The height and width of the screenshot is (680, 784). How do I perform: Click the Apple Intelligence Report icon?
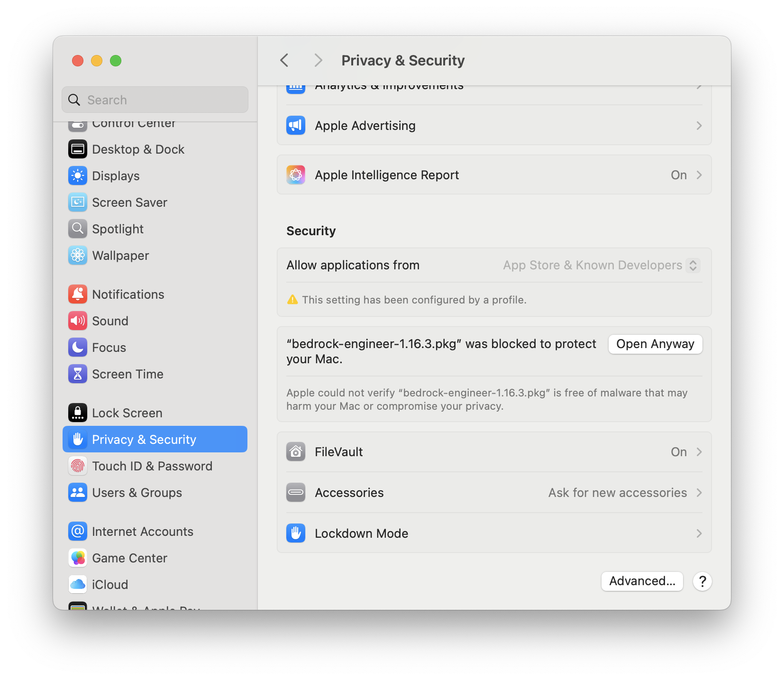pyautogui.click(x=295, y=175)
